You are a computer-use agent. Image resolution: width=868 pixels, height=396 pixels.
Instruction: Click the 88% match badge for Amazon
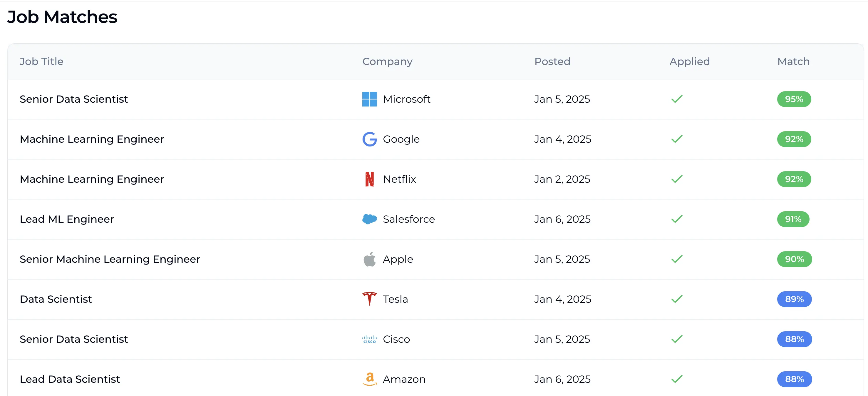coord(794,379)
